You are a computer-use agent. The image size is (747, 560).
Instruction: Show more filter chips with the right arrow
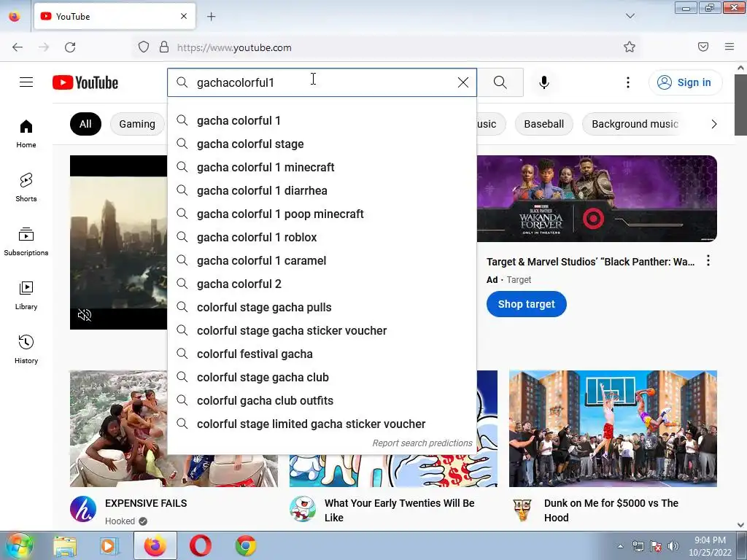click(x=713, y=124)
